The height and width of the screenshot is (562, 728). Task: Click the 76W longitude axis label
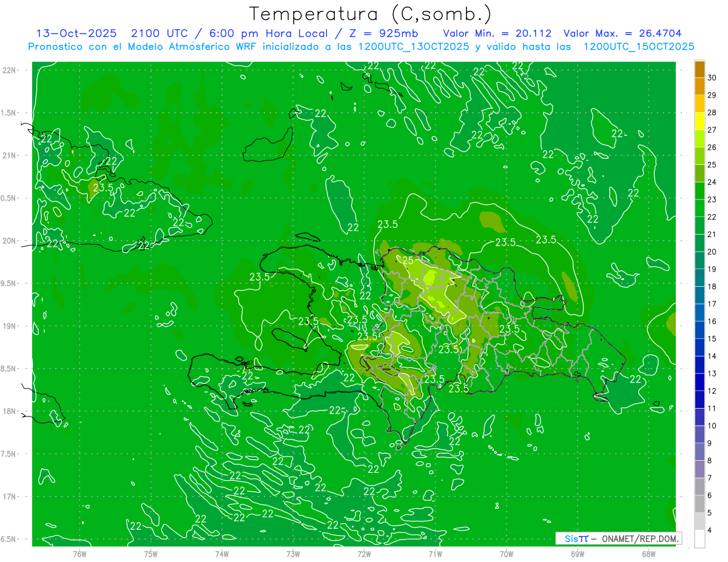coord(79,554)
